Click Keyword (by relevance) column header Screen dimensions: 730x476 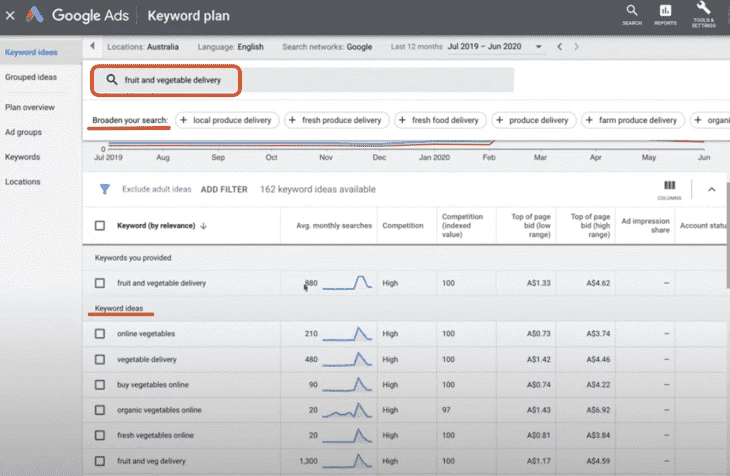156,226
